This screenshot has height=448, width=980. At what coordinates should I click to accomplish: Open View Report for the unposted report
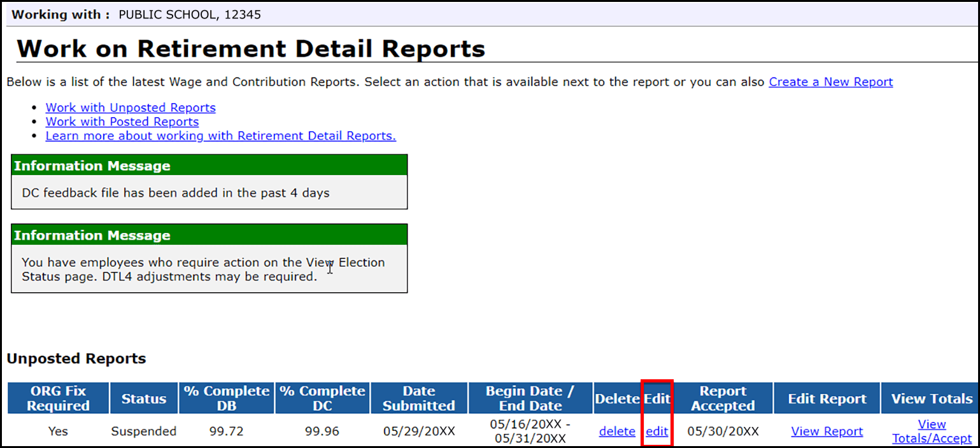pos(826,431)
